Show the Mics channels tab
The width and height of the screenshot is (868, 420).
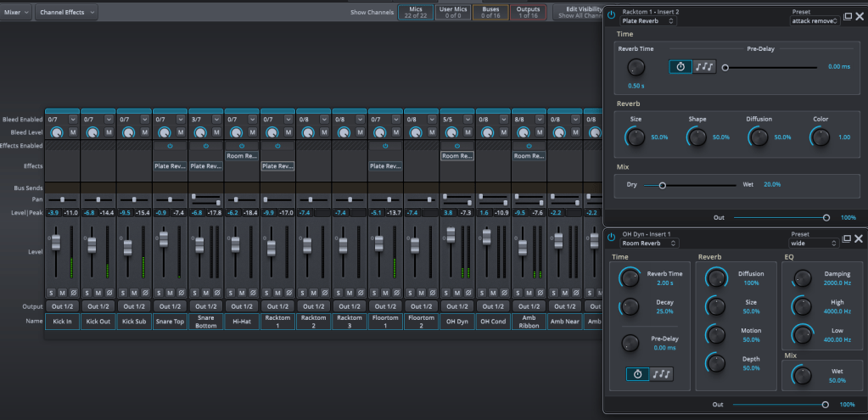click(x=415, y=12)
